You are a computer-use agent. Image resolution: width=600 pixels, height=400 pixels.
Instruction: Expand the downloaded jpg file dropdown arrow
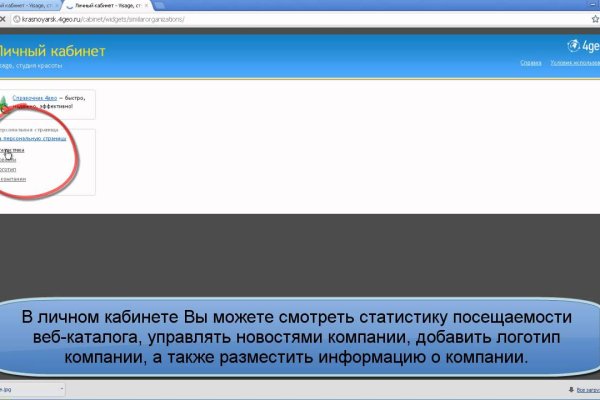[x=61, y=389]
